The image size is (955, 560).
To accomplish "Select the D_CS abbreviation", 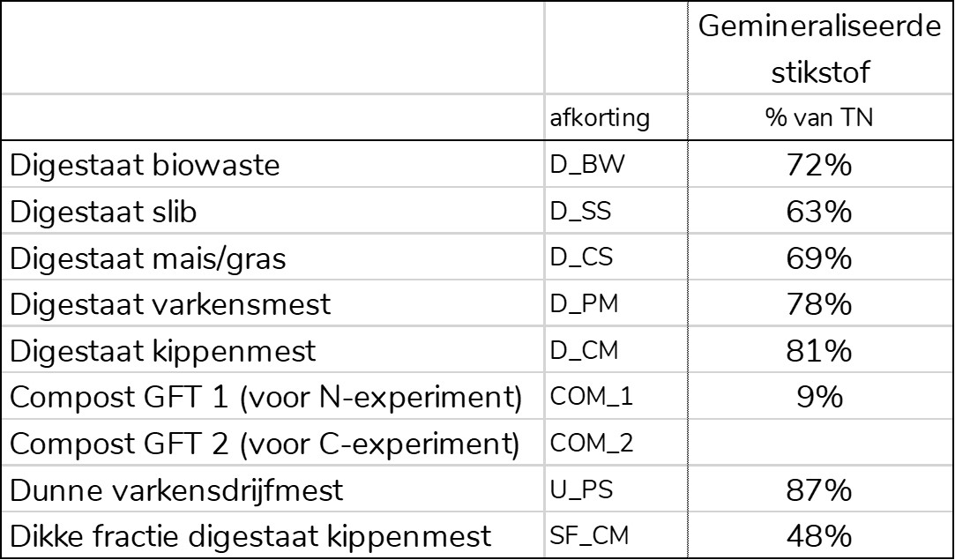I will (581, 258).
